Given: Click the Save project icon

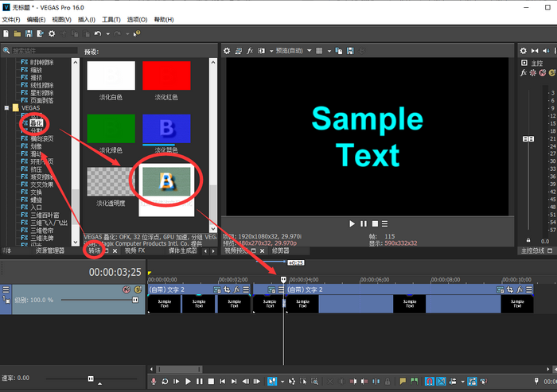Looking at the screenshot, I should 28,33.
